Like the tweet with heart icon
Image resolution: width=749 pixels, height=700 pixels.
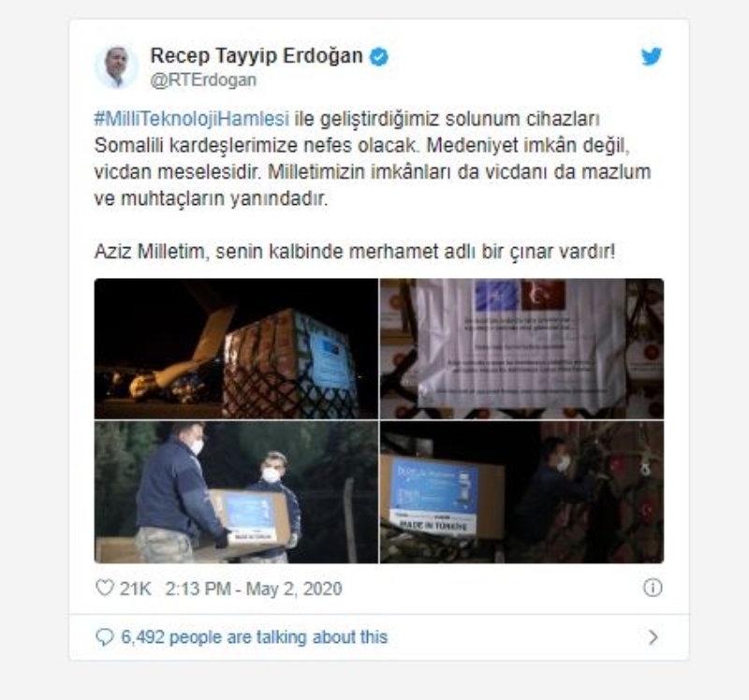tap(105, 588)
